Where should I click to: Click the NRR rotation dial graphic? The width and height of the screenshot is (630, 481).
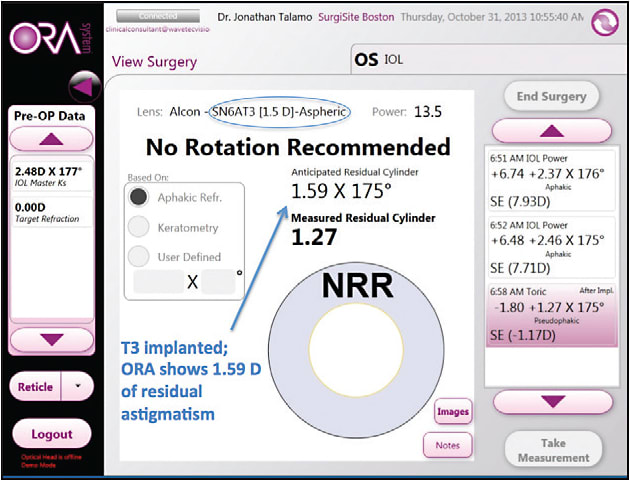(x=356, y=350)
